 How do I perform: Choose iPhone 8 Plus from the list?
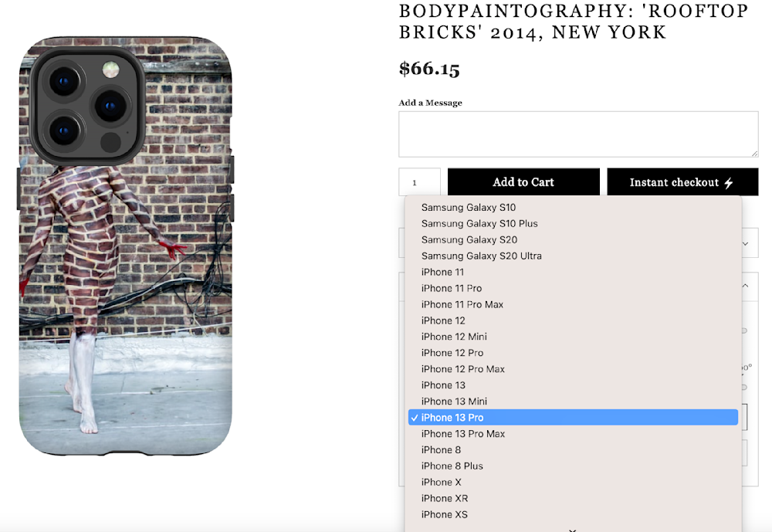click(452, 466)
